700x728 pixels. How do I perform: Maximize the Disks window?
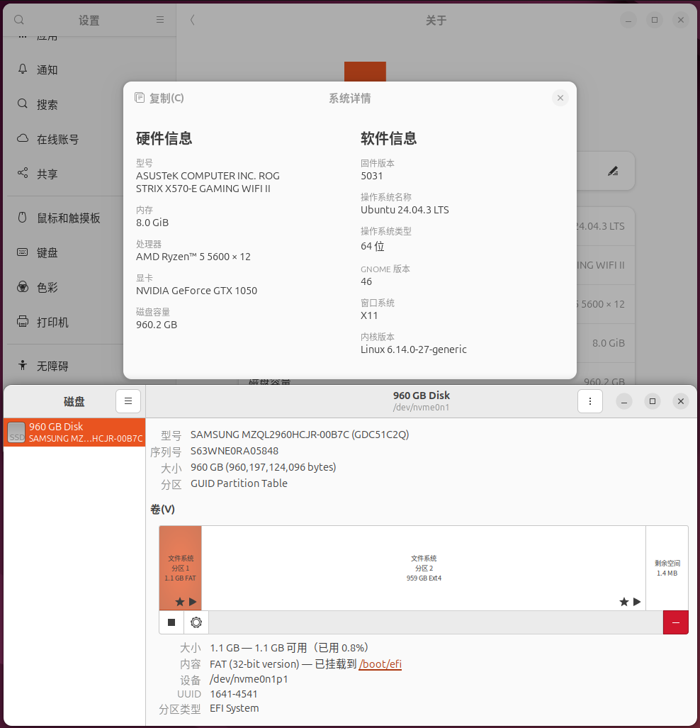click(x=653, y=401)
